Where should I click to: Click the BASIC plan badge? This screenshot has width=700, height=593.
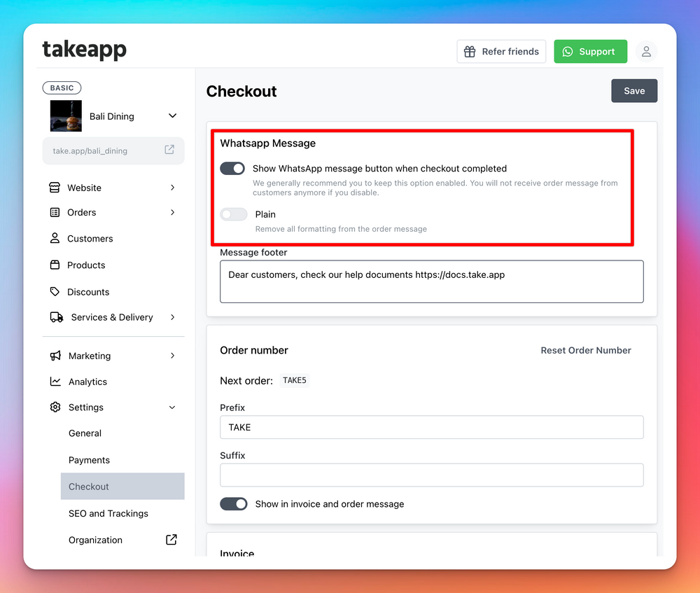pos(62,88)
